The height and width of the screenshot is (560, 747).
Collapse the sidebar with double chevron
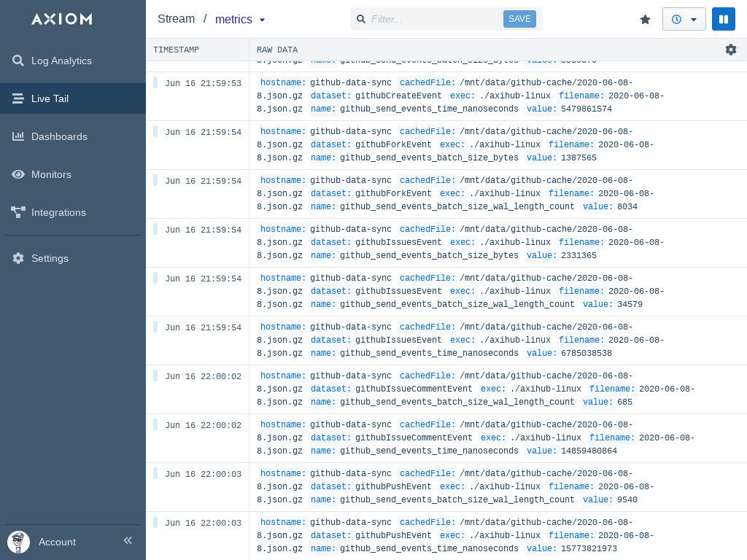[x=128, y=540]
